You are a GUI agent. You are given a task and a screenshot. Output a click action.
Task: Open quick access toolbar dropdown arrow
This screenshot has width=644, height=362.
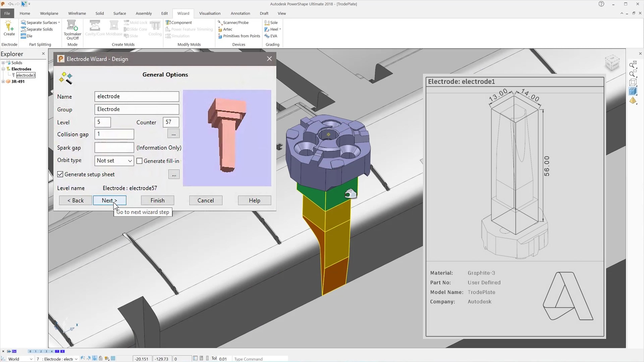pyautogui.click(x=29, y=4)
